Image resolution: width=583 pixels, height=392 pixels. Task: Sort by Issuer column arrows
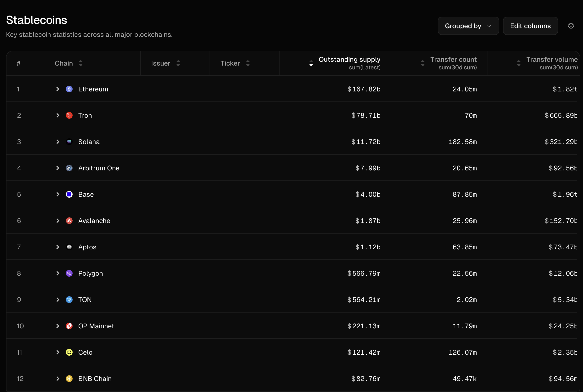[x=178, y=63]
